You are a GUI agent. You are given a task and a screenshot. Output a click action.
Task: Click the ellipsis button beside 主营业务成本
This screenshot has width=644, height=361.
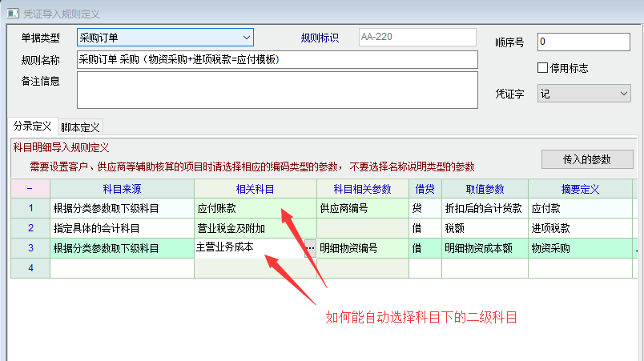click(x=310, y=248)
